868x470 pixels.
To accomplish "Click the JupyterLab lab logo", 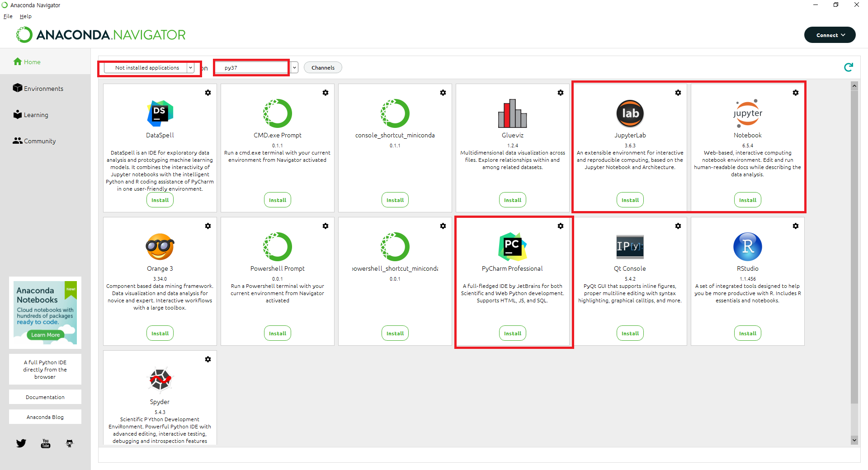I will [x=630, y=113].
